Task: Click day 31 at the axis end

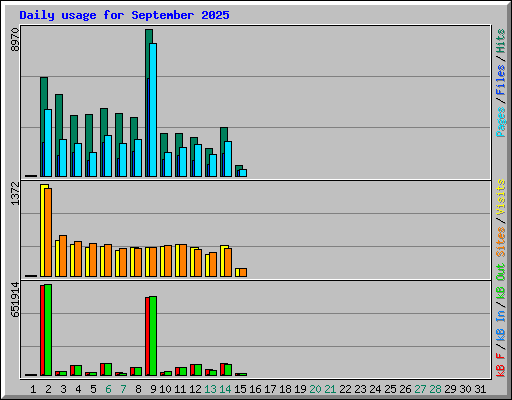Action: 480,389
